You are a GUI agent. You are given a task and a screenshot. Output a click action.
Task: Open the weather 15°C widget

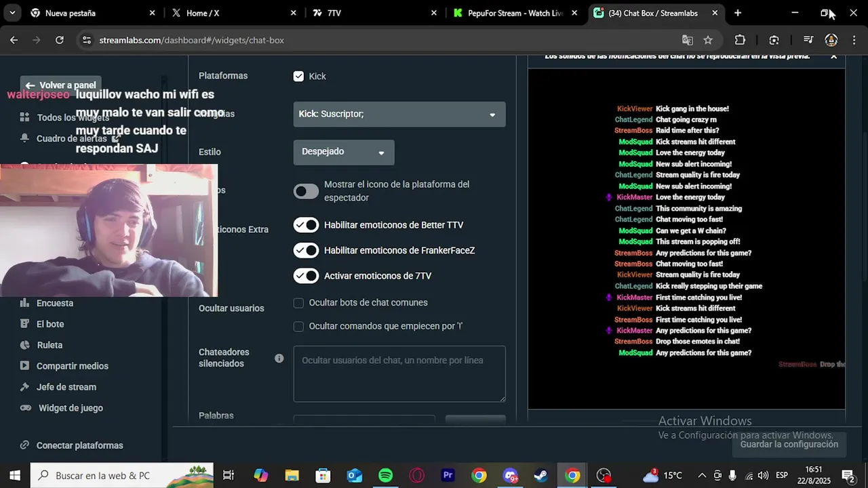pyautogui.click(x=663, y=476)
